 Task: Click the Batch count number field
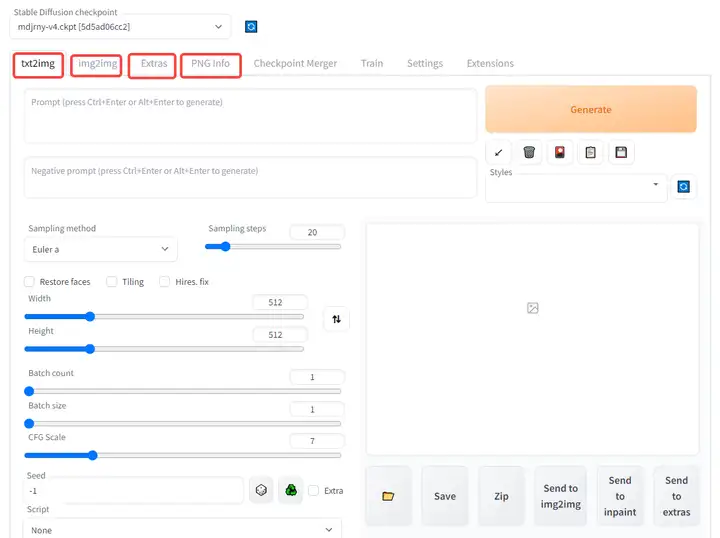(317, 377)
